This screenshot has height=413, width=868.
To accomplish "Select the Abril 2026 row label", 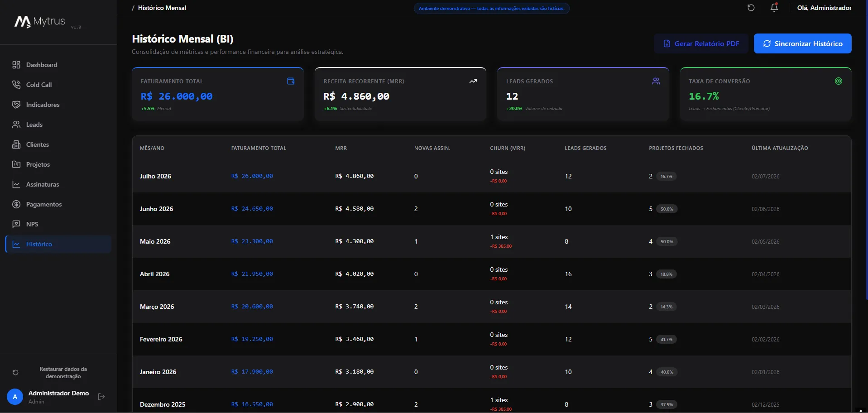I will pyautogui.click(x=154, y=274).
